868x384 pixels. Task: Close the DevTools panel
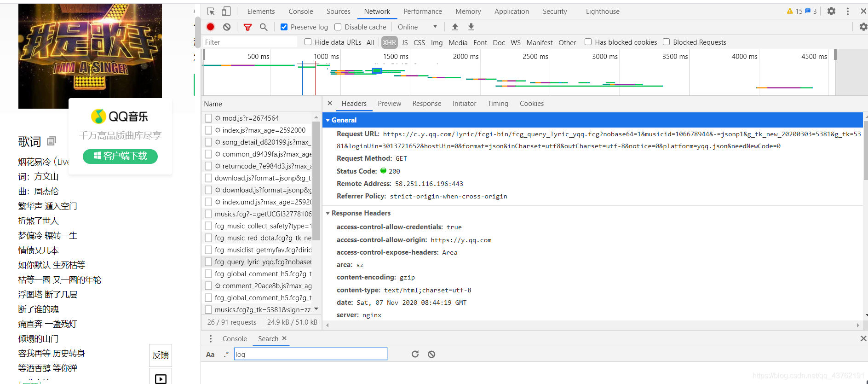tap(863, 12)
